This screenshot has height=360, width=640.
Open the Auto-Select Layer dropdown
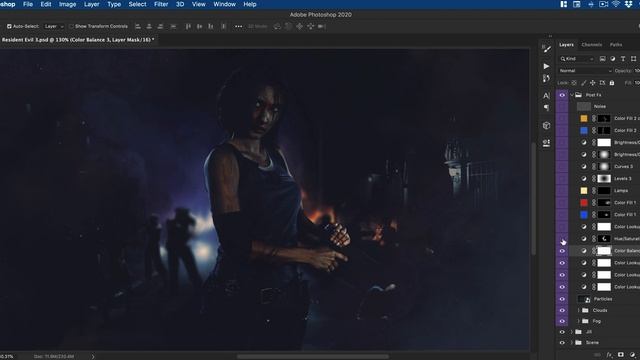(x=54, y=27)
